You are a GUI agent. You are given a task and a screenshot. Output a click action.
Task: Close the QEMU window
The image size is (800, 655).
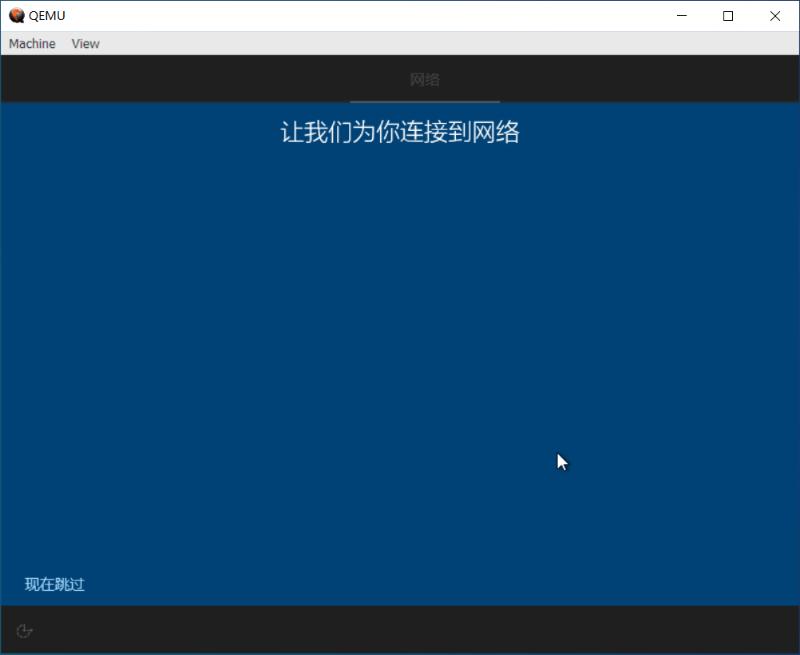pos(775,16)
